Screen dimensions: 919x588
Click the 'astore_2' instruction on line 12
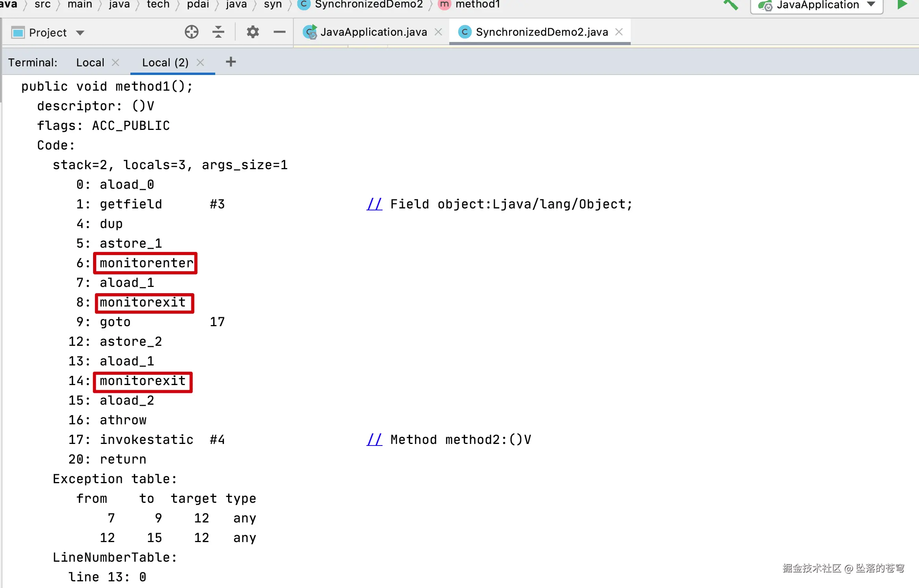point(131,341)
